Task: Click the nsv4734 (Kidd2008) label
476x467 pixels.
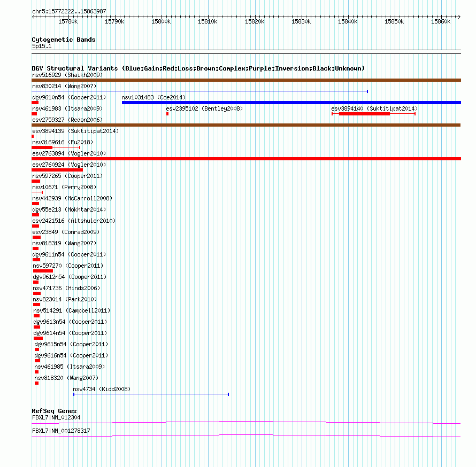Action: coord(102,389)
